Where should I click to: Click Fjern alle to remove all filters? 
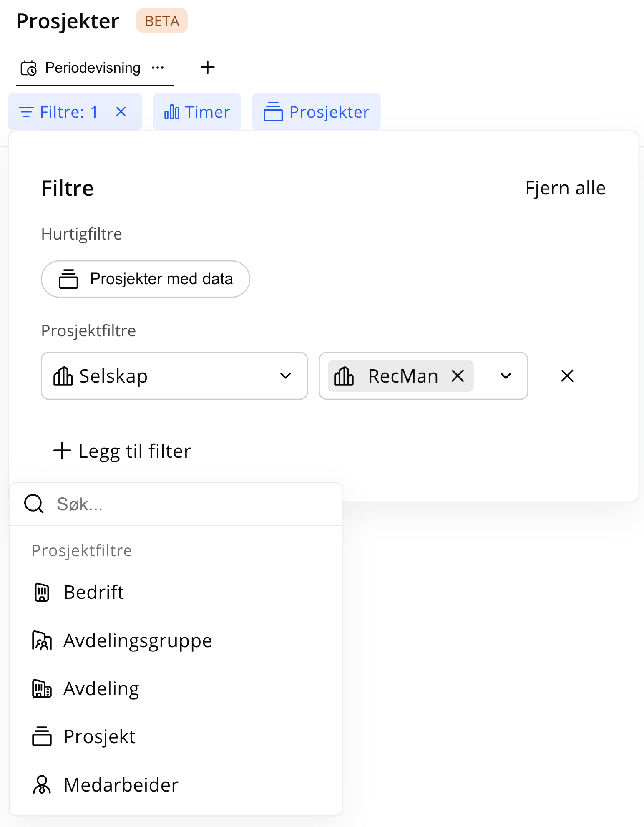(x=565, y=188)
